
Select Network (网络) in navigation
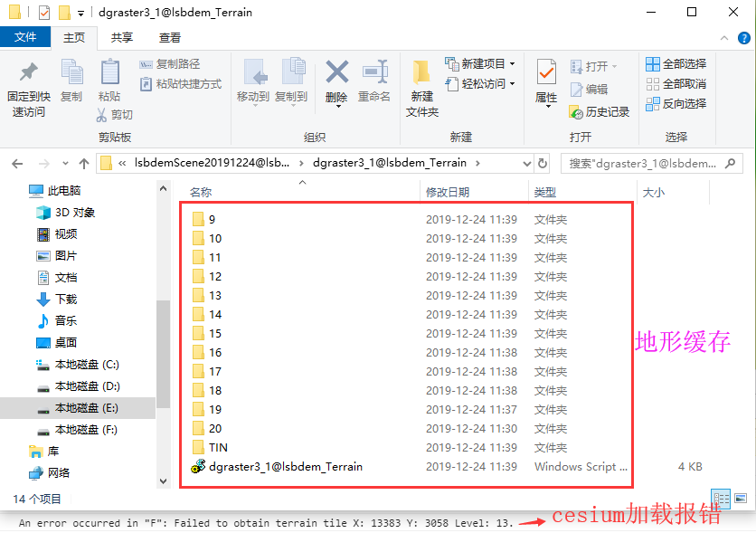(x=49, y=473)
